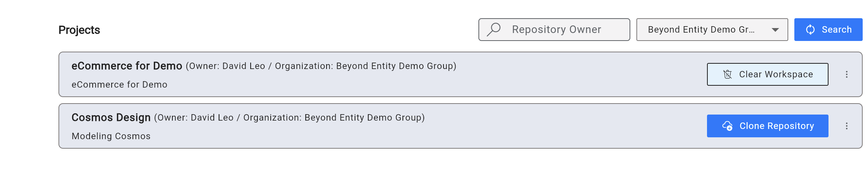This screenshot has width=868, height=176.
Task: Select the eCommerce for Demo project title
Action: [x=127, y=66]
